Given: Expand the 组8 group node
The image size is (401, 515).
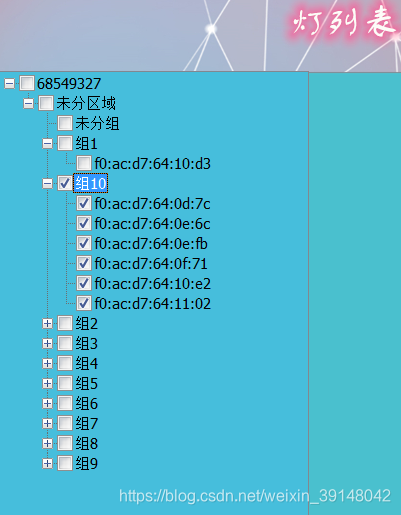Looking at the screenshot, I should click(x=48, y=443).
